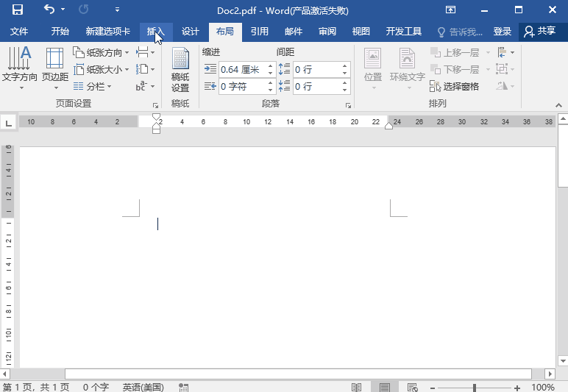The width and height of the screenshot is (568, 392).
Task: Click the 告诉我 search box
Action: coord(461,32)
